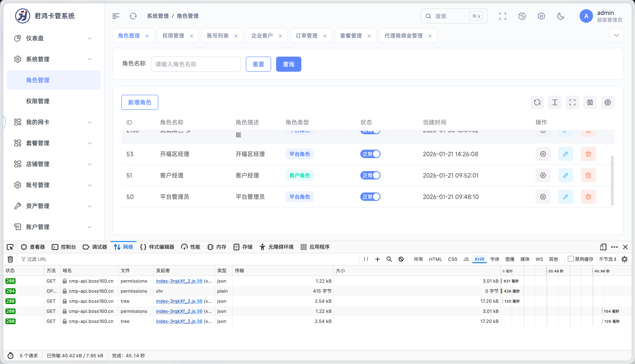635x364 pixels.
Task: Delete the 平台管理员 role via trash icon
Action: click(588, 197)
